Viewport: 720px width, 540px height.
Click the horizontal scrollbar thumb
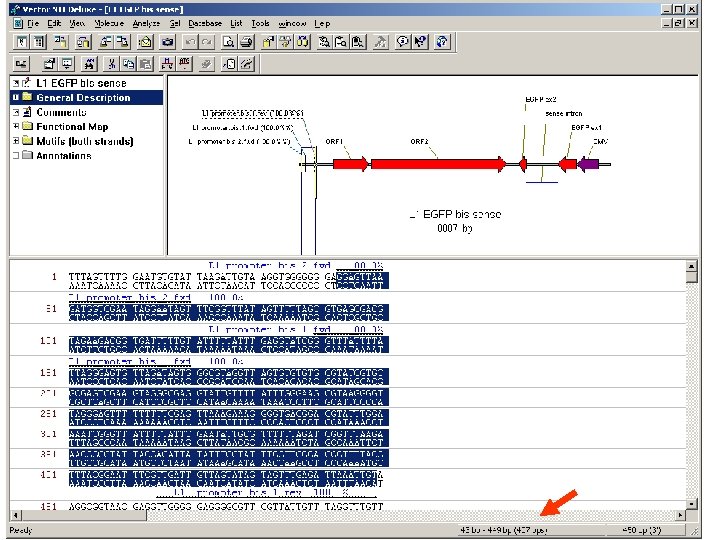click(x=84, y=515)
